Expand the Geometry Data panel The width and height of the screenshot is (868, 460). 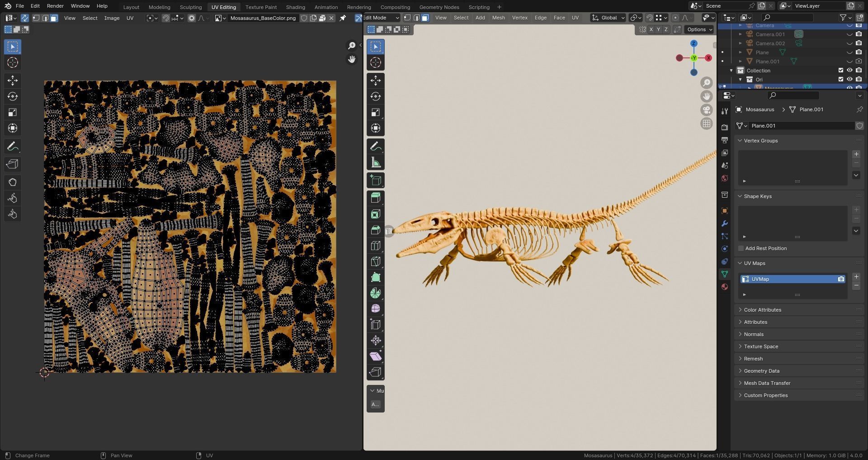click(x=761, y=371)
